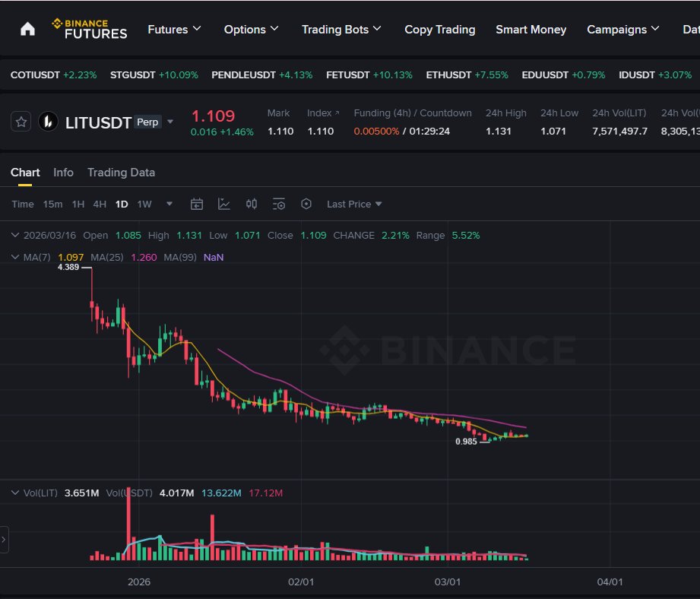Click the Vol(USDT) 4.017M value
This screenshot has height=599, width=700.
177,493
